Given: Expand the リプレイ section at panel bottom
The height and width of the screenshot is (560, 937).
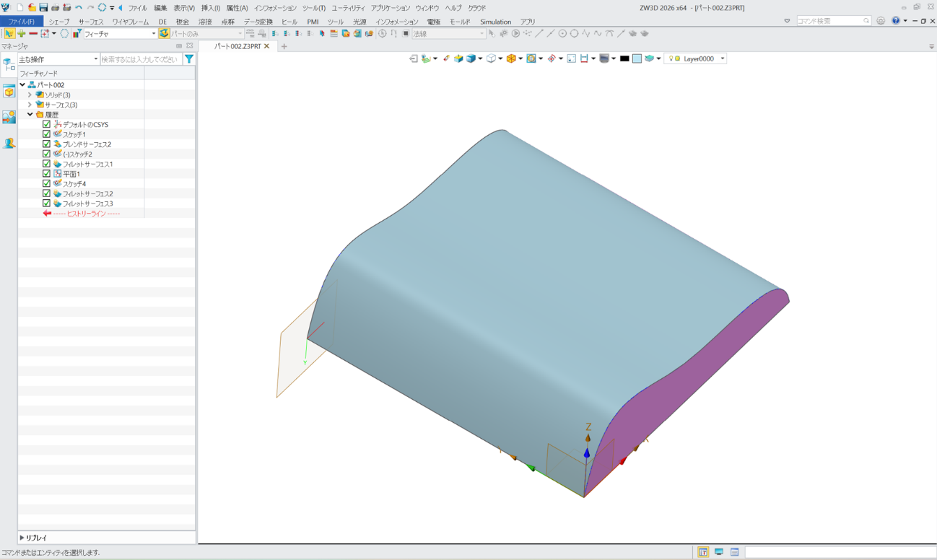Looking at the screenshot, I should [22, 538].
